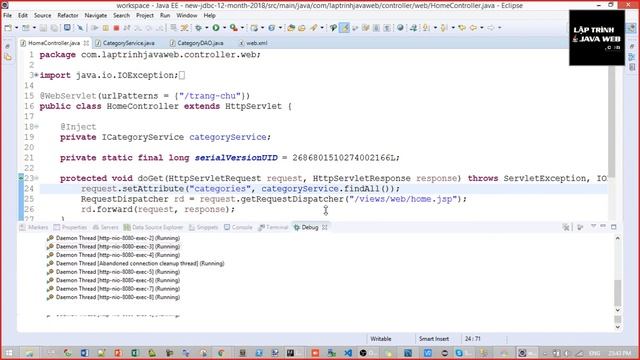The width and height of the screenshot is (640, 360).
Task: Open dropdown beside Forward navigation arrow
Action: coord(500,28)
